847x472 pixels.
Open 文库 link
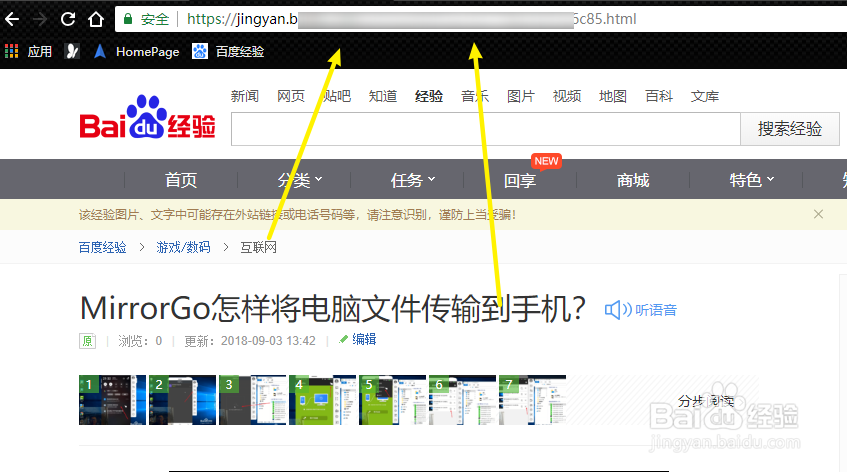(705, 96)
